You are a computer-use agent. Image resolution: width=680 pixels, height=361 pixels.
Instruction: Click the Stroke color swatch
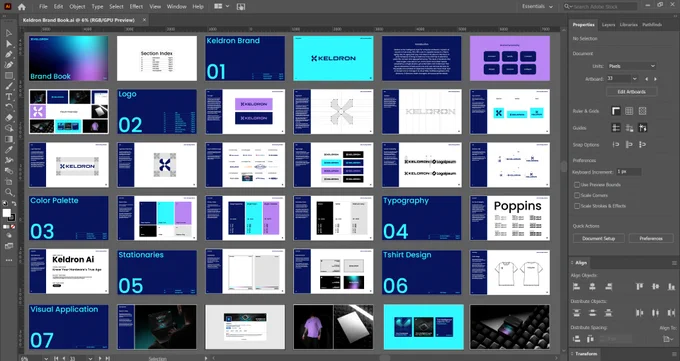pyautogui.click(x=12, y=217)
